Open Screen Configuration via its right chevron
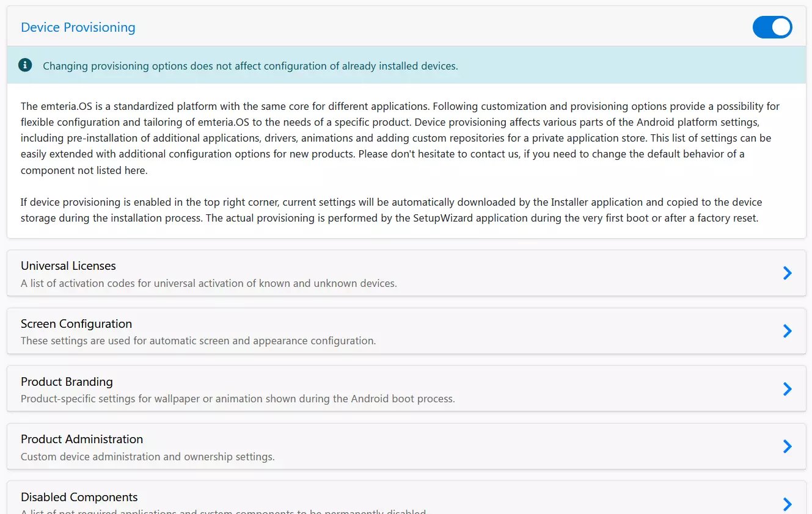 tap(788, 331)
